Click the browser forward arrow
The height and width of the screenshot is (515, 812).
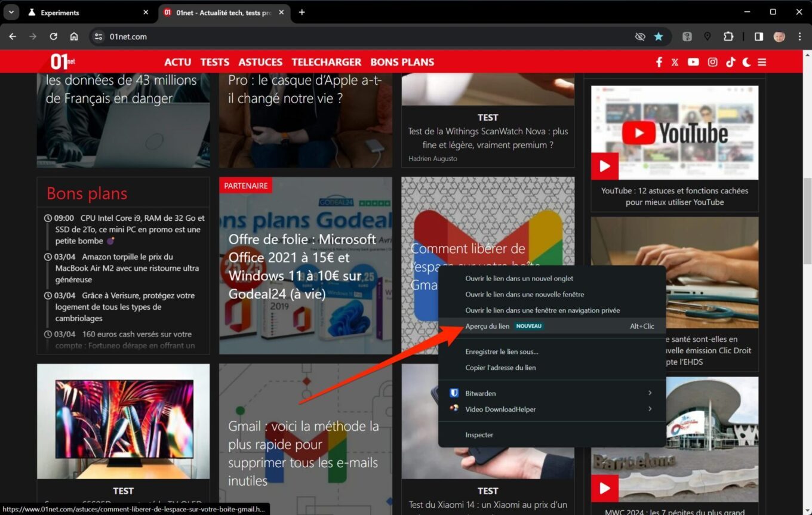33,36
